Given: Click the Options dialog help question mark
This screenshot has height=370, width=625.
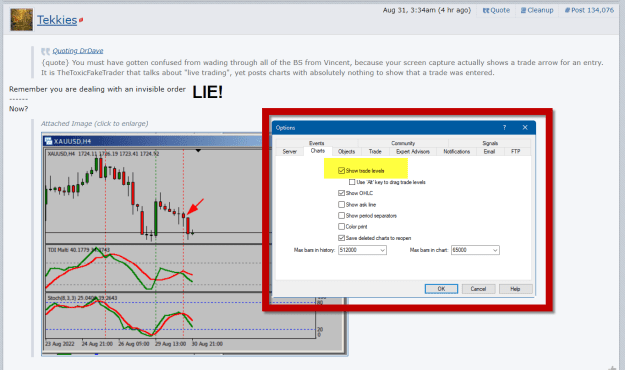Looking at the screenshot, I should click(x=505, y=128).
